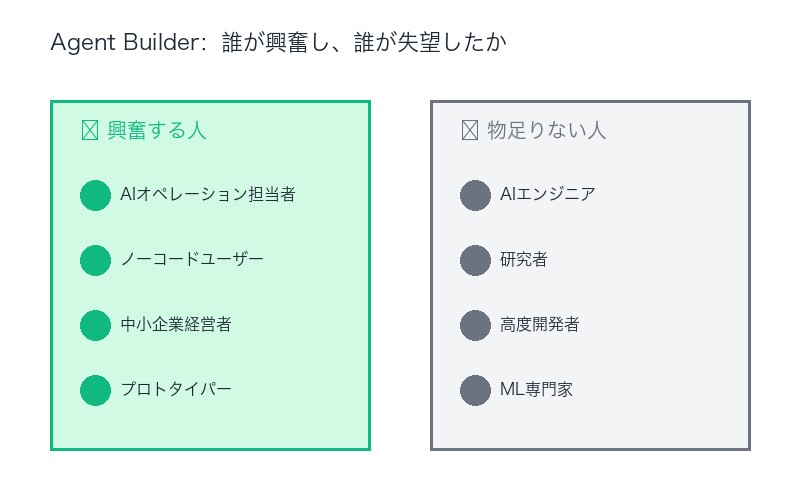
Task: Click the 中小企業経営者 text
Action: coord(176,325)
